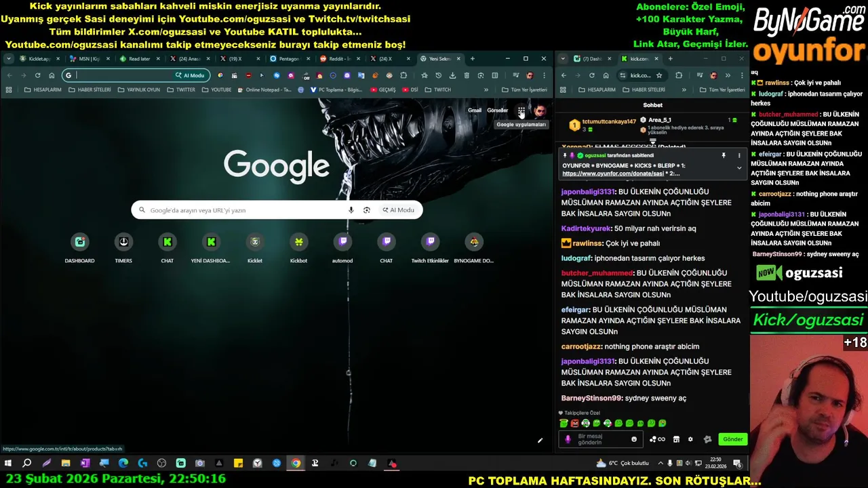Open HESAPLARIM bookmark folder in left window
The image size is (868, 488).
[43, 89]
